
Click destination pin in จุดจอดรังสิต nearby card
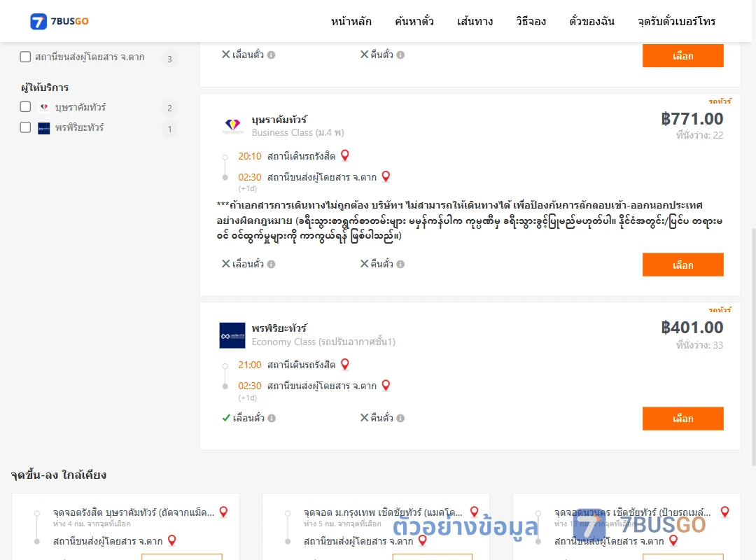pyautogui.click(x=171, y=540)
